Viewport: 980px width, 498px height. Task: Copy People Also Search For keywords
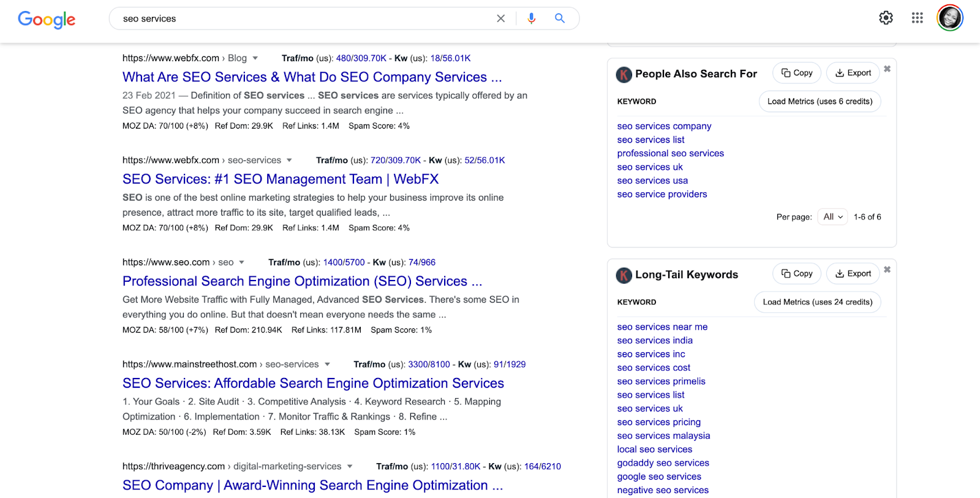click(x=797, y=73)
